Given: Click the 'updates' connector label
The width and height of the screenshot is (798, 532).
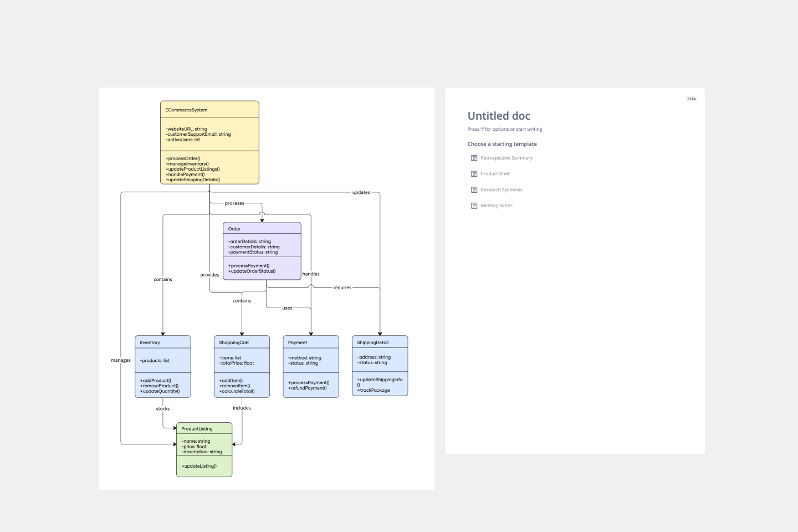Looking at the screenshot, I should pos(361,193).
